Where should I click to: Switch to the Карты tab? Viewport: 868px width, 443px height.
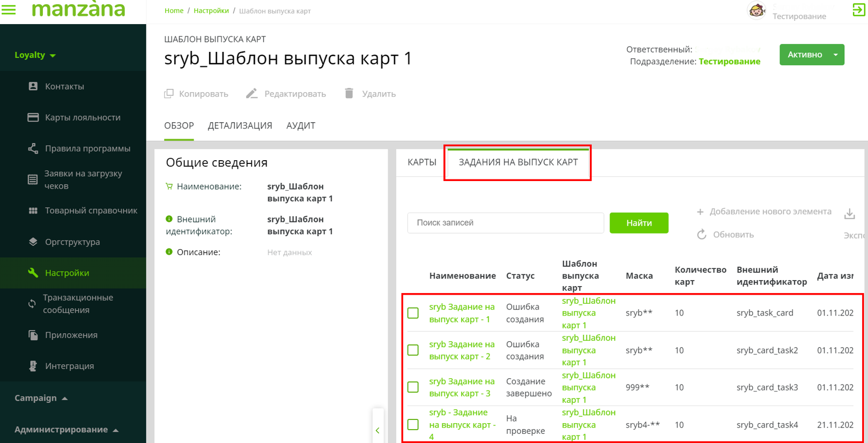[x=421, y=162]
